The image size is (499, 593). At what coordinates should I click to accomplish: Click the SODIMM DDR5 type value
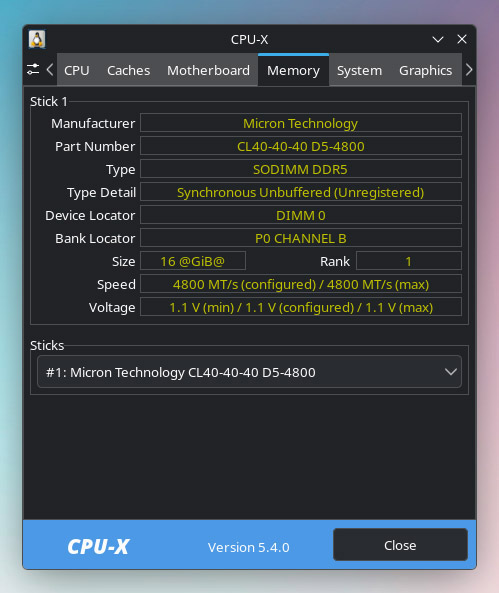tap(301, 169)
